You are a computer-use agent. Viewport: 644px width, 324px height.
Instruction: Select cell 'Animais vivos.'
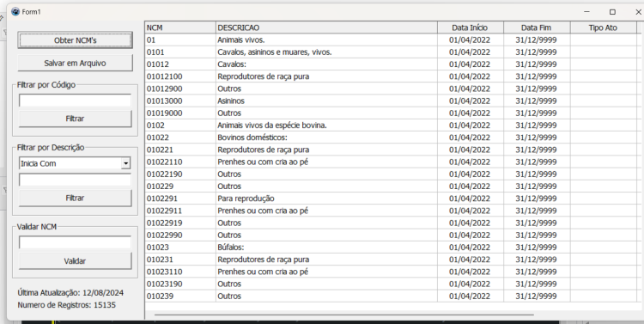[x=326, y=40]
